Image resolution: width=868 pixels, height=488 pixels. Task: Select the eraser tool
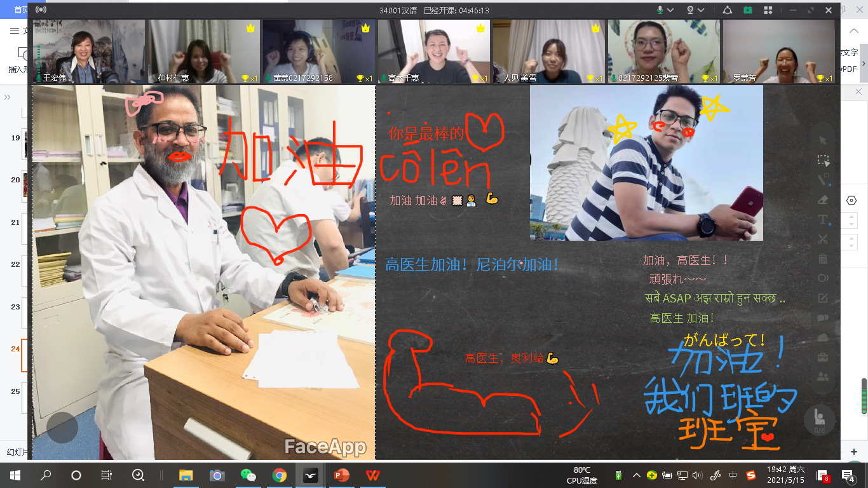[x=823, y=200]
